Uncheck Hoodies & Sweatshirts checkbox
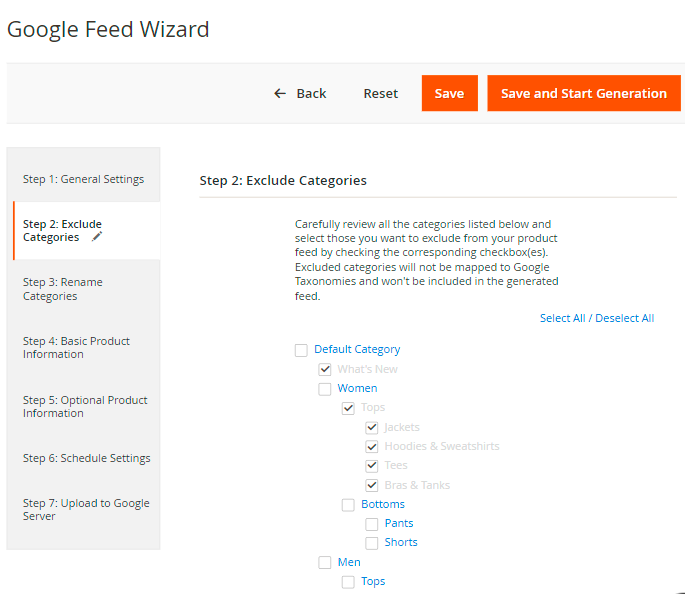 (372, 447)
